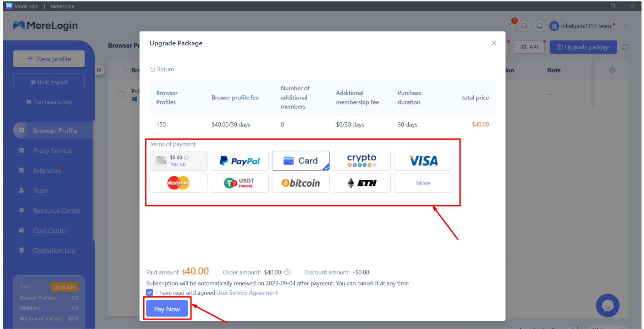Choose ETH payment option
The image size is (644, 329).
pyautogui.click(x=362, y=183)
